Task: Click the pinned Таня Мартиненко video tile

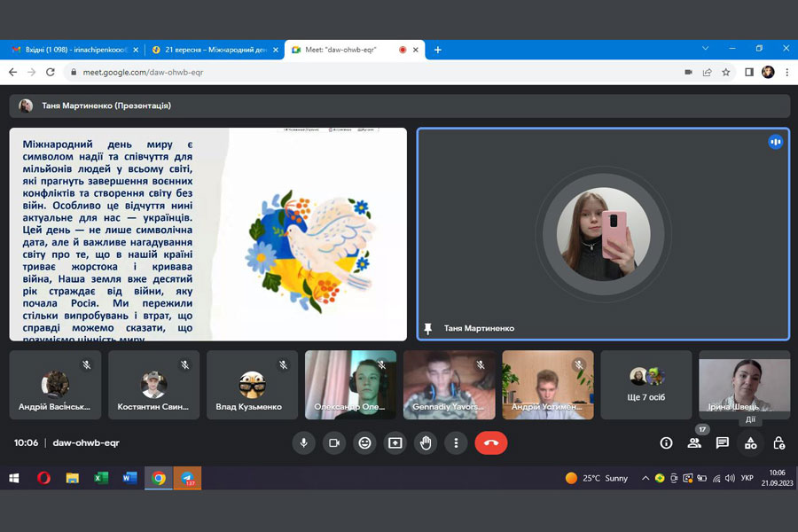Action: 603,234
